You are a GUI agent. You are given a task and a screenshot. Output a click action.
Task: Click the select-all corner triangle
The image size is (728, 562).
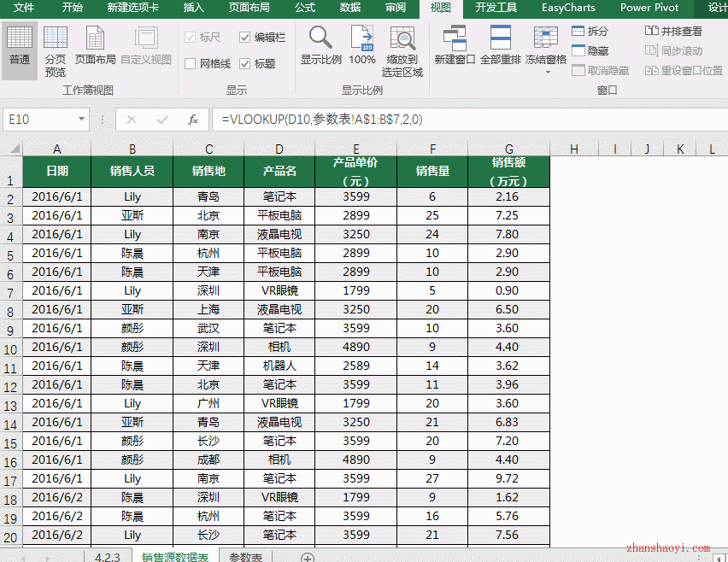[x=14, y=149]
